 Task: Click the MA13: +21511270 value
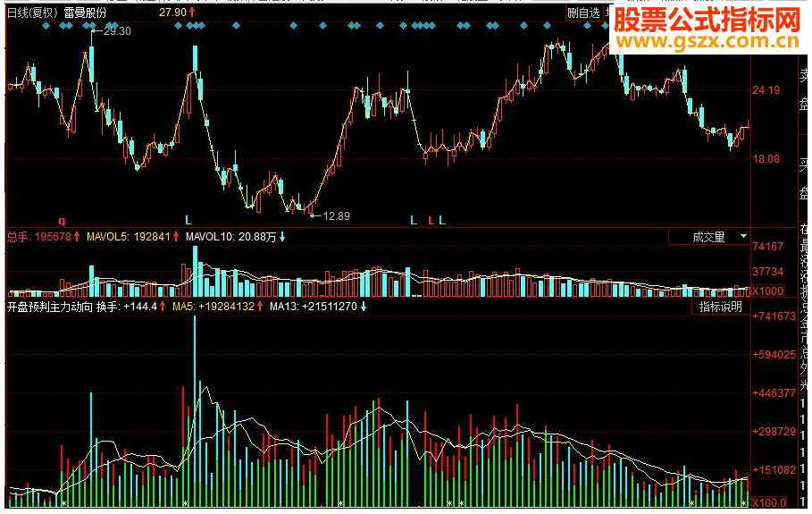(314, 307)
